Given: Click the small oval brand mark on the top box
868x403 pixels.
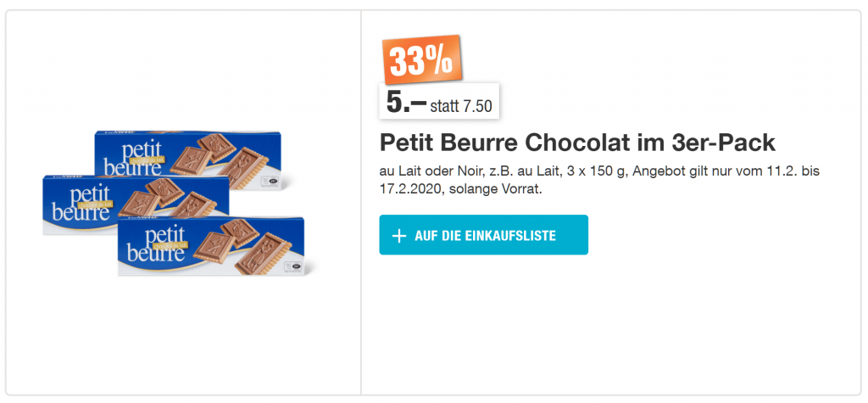Looking at the screenshot, I should (x=273, y=181).
